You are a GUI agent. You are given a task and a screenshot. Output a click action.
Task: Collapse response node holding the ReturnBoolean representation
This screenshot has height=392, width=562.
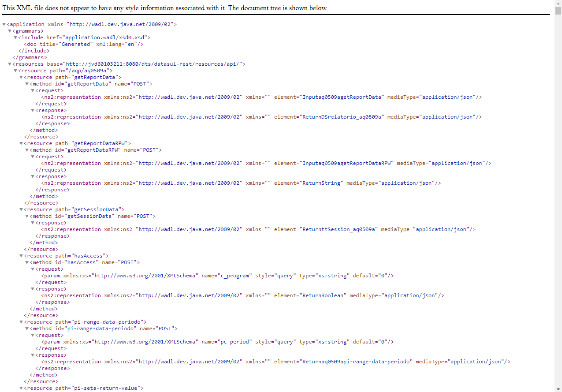(33, 289)
